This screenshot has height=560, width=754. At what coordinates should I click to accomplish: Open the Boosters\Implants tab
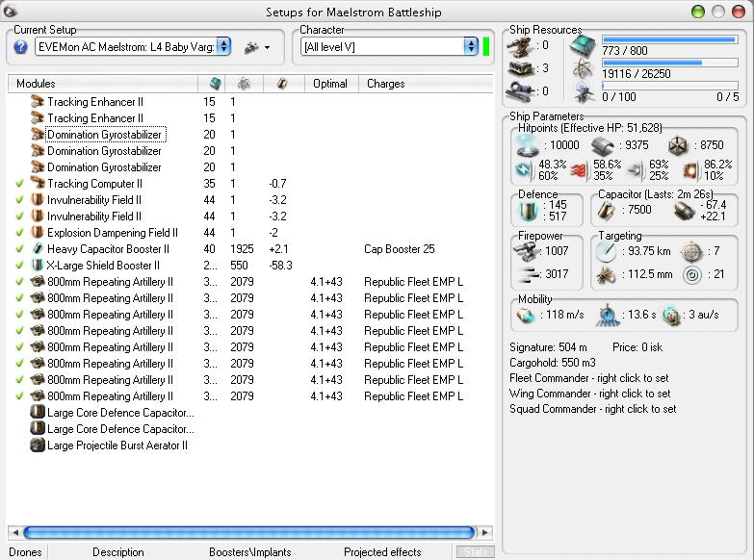click(250, 552)
